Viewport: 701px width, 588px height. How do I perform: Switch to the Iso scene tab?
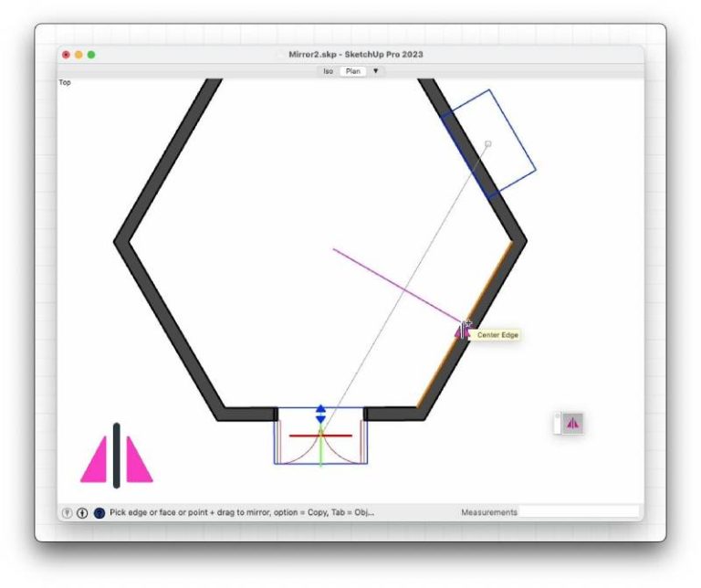click(328, 70)
